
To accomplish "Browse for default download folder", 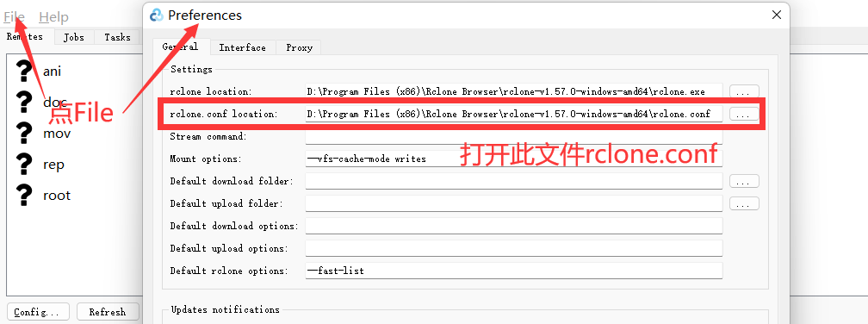I will click(x=744, y=181).
